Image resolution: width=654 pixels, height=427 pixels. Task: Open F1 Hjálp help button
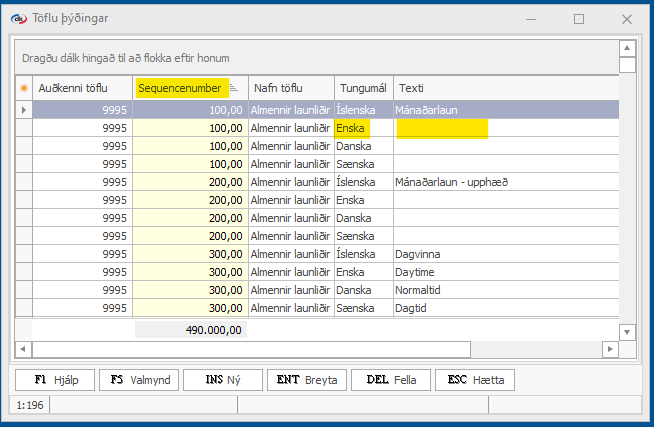55,380
